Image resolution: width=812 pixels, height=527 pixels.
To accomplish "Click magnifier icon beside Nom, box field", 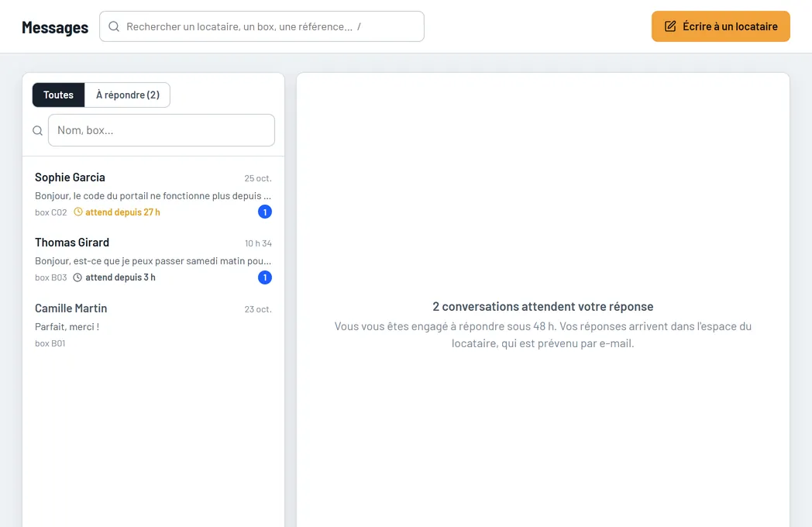I will tap(38, 130).
